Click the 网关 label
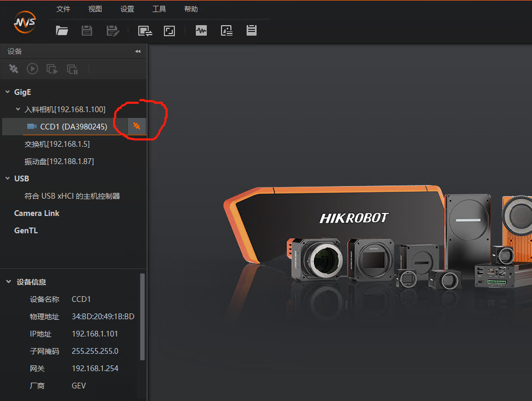Image resolution: width=532 pixels, height=401 pixels. pyautogui.click(x=37, y=369)
